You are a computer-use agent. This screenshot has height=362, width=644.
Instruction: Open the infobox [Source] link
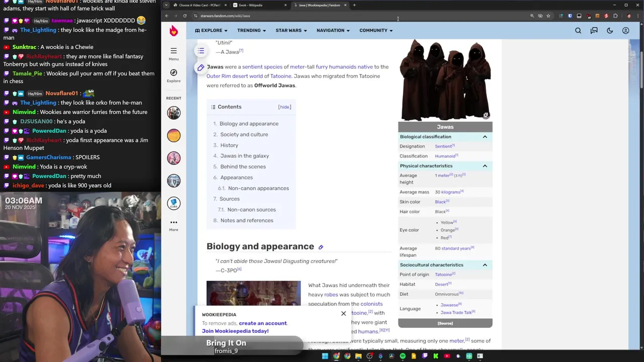click(445, 323)
